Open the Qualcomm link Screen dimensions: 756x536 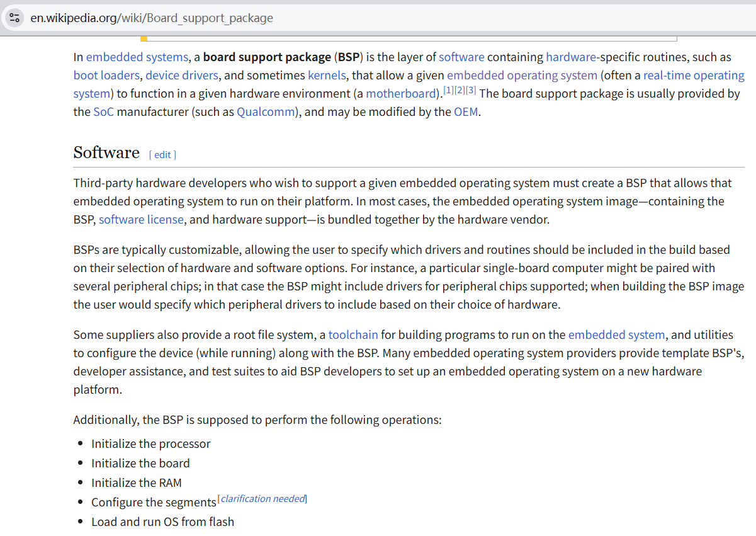pos(266,112)
